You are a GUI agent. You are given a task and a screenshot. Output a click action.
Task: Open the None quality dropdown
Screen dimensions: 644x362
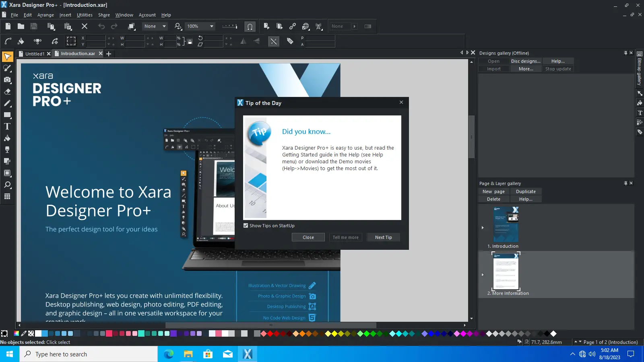coord(164,26)
